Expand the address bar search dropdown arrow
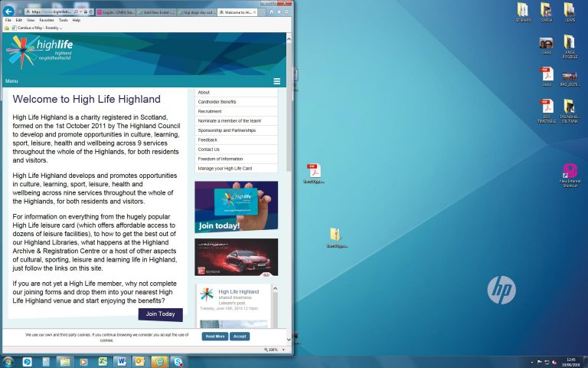588x368 pixels. (x=80, y=12)
